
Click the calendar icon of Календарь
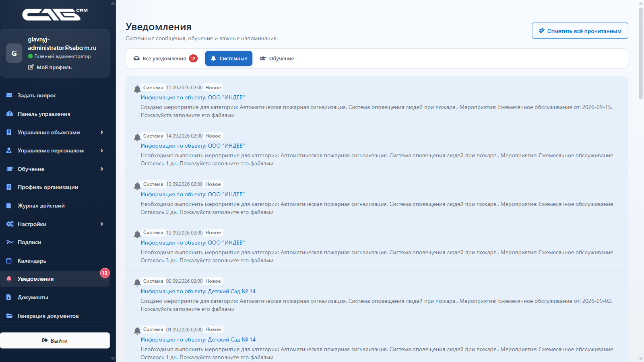pyautogui.click(x=9, y=261)
